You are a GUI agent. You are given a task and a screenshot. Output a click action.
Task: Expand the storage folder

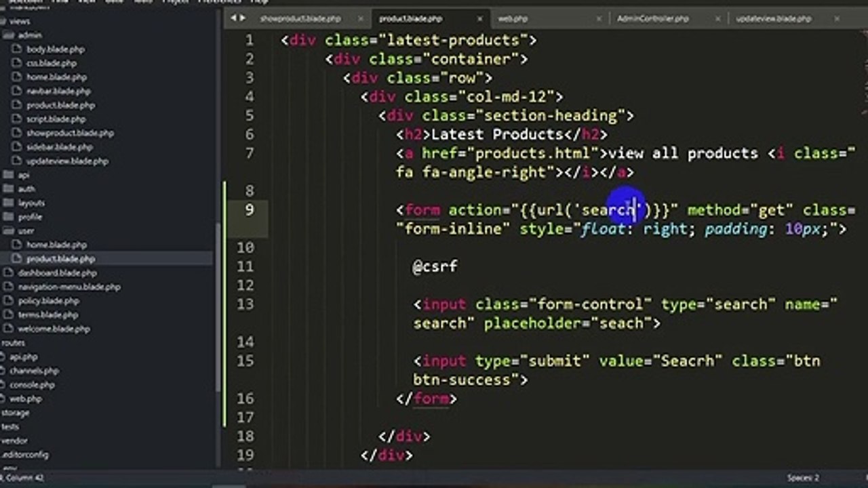pos(15,413)
